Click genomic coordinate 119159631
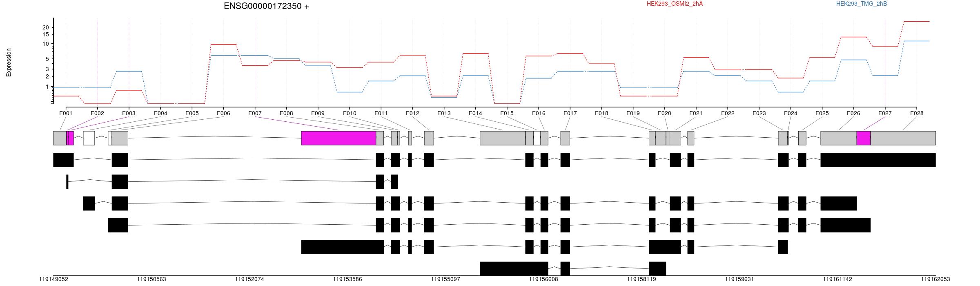Viewport: 980px width, 286px height. click(739, 279)
